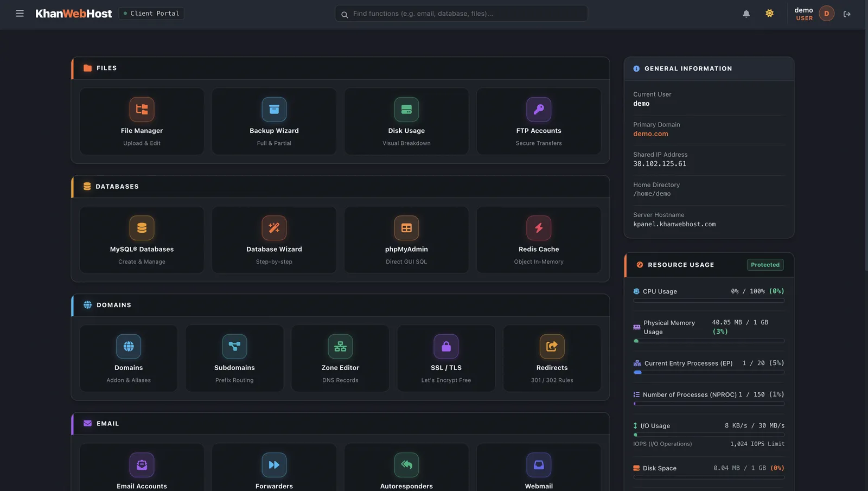
Task: Click the kpanel.khanwebhost.com hostname text
Action: pyautogui.click(x=674, y=224)
